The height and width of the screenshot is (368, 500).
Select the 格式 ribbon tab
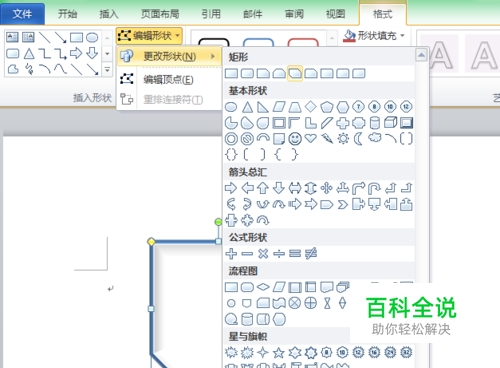point(383,14)
